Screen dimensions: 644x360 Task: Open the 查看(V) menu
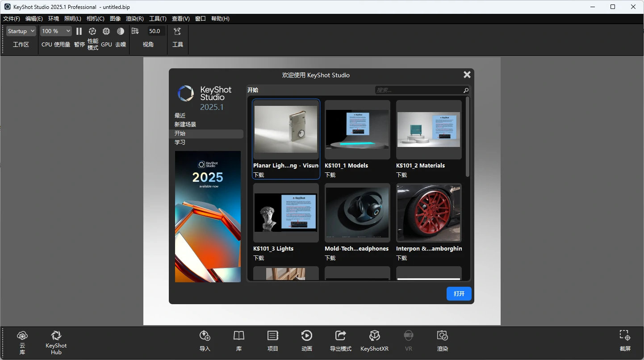(181, 19)
